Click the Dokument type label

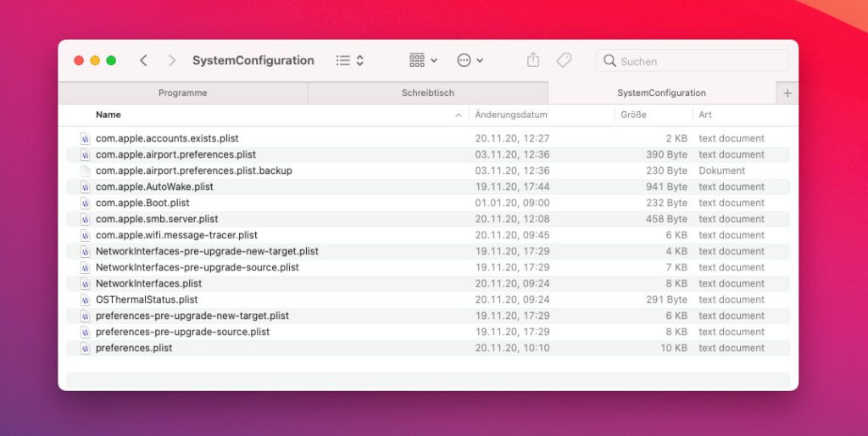click(722, 170)
